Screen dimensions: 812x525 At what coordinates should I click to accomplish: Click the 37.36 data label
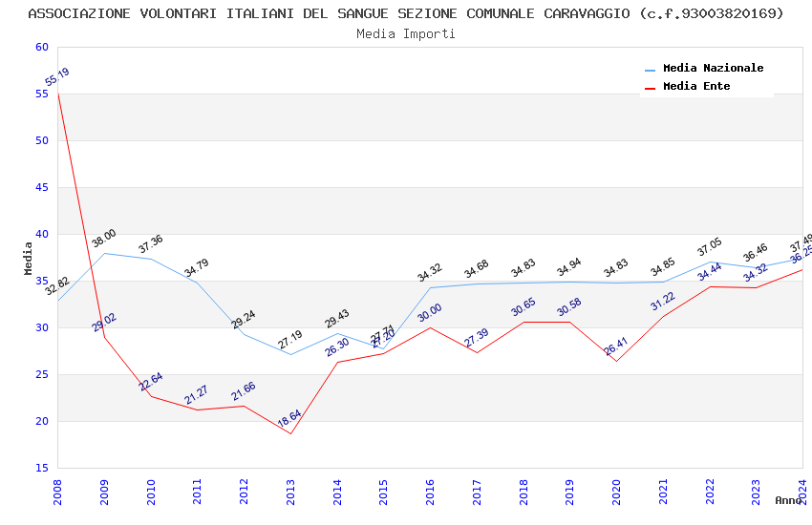(x=150, y=243)
